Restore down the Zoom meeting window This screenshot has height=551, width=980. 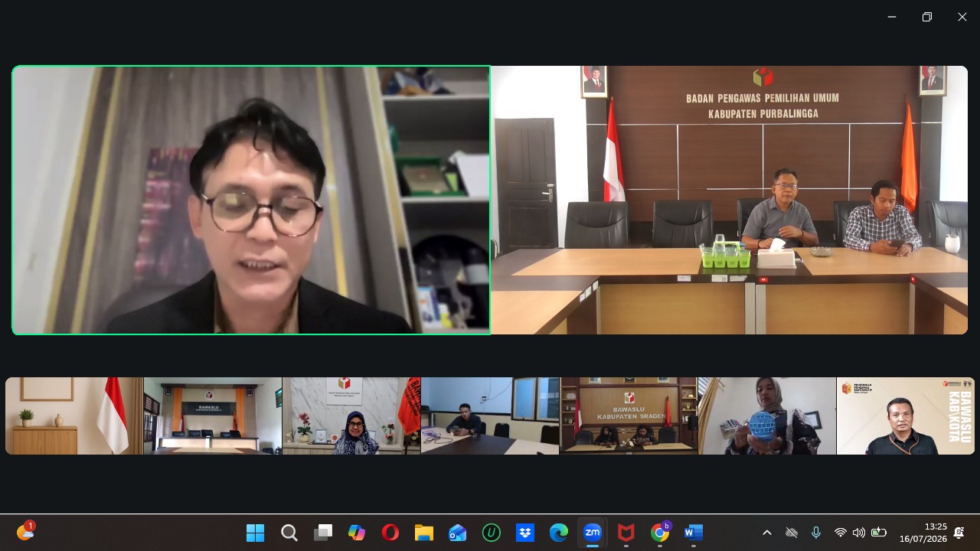pyautogui.click(x=927, y=17)
